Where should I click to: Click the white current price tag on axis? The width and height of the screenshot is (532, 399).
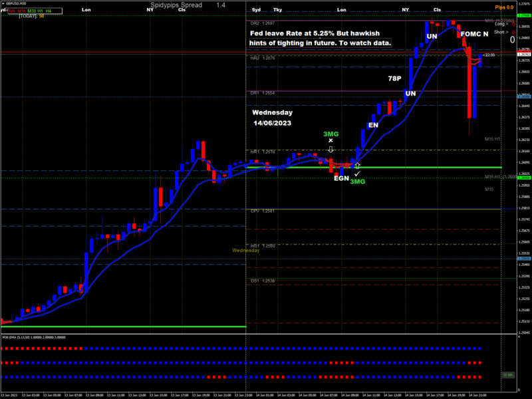[x=524, y=55]
